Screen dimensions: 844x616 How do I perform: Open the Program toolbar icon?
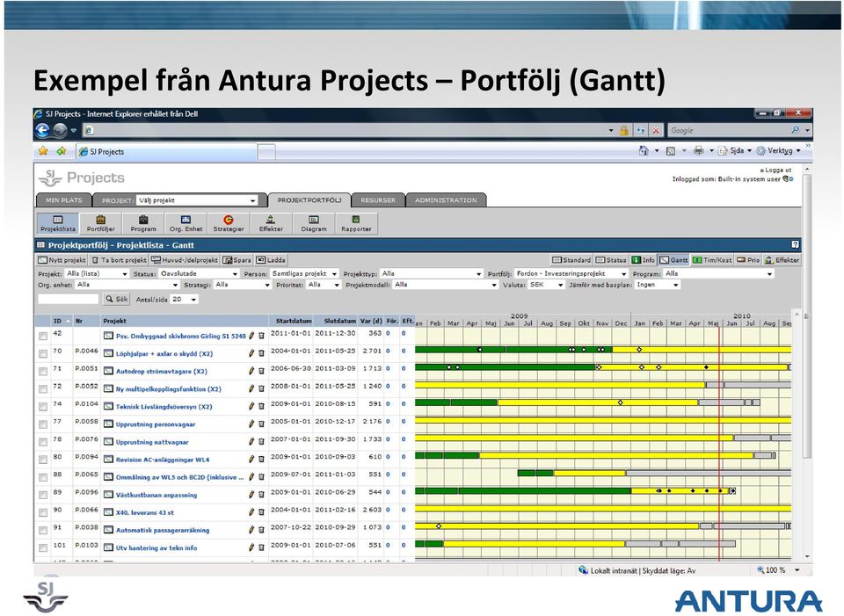coord(143,223)
